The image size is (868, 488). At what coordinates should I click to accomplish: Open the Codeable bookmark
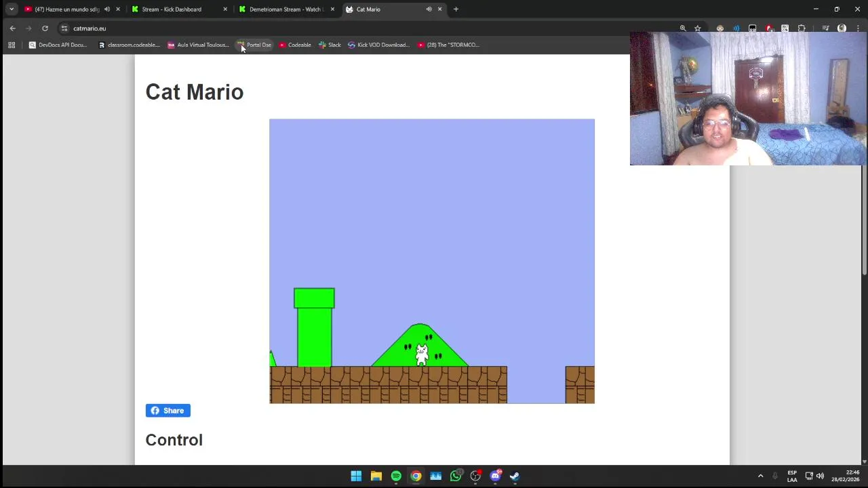[295, 45]
